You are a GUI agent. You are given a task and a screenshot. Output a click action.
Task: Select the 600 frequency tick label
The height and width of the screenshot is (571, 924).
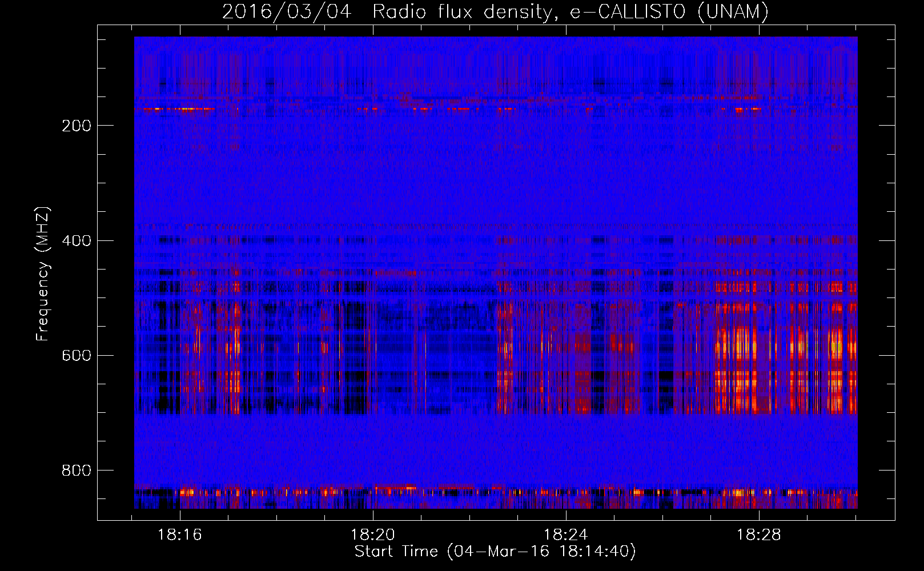tap(77, 356)
